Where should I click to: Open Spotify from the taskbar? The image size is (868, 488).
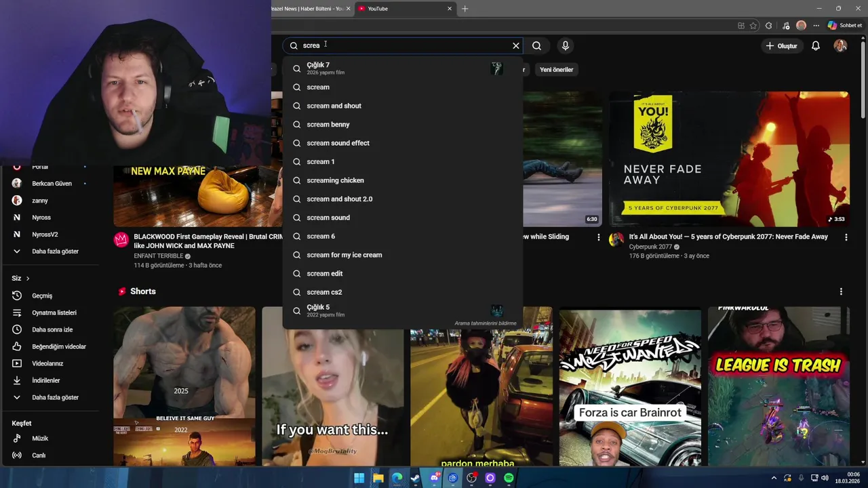(x=509, y=478)
